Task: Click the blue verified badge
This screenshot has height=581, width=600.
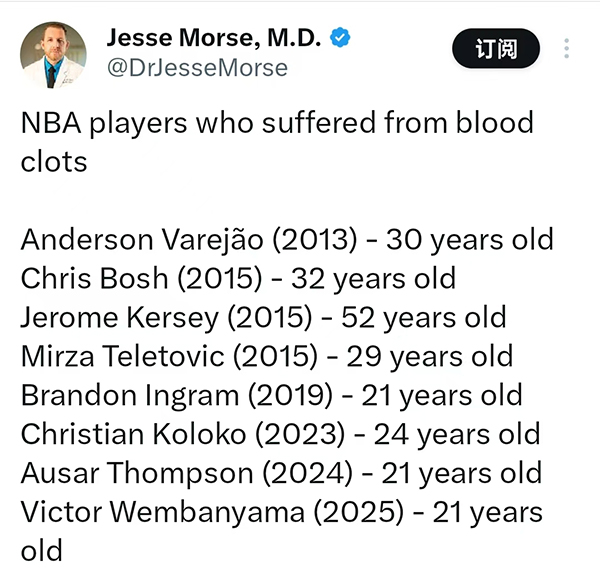Action: pyautogui.click(x=340, y=38)
